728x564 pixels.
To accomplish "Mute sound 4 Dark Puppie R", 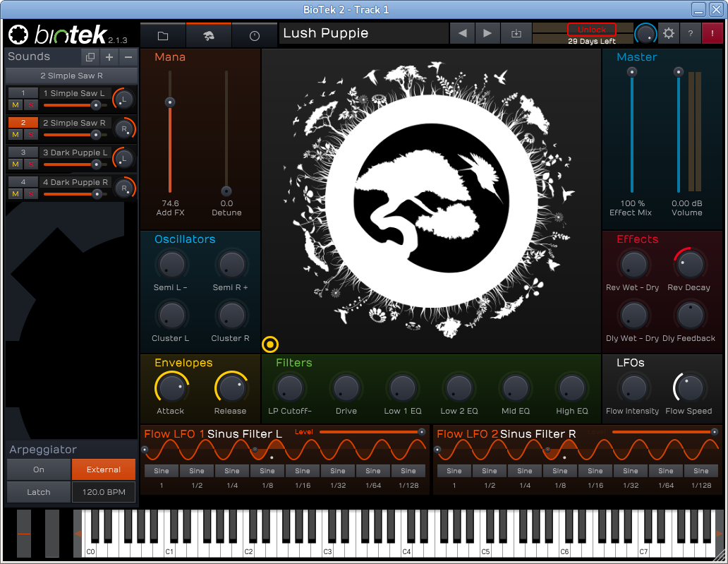I will [16, 193].
